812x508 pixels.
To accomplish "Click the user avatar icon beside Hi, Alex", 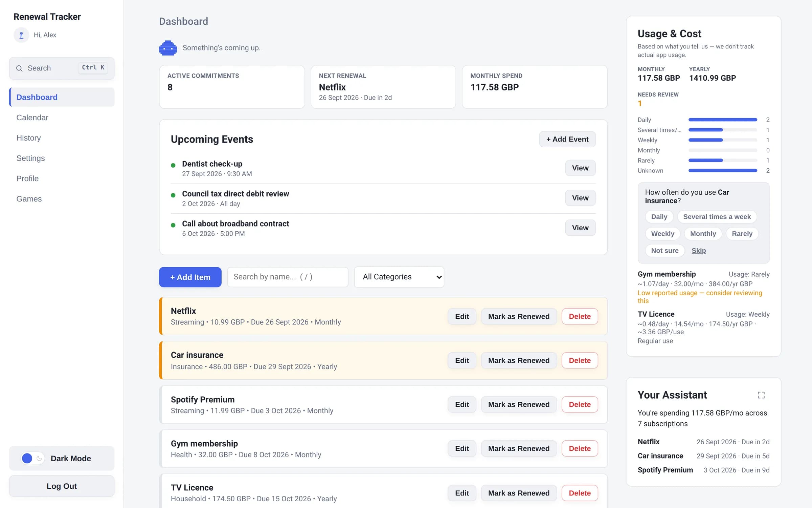I will [21, 35].
